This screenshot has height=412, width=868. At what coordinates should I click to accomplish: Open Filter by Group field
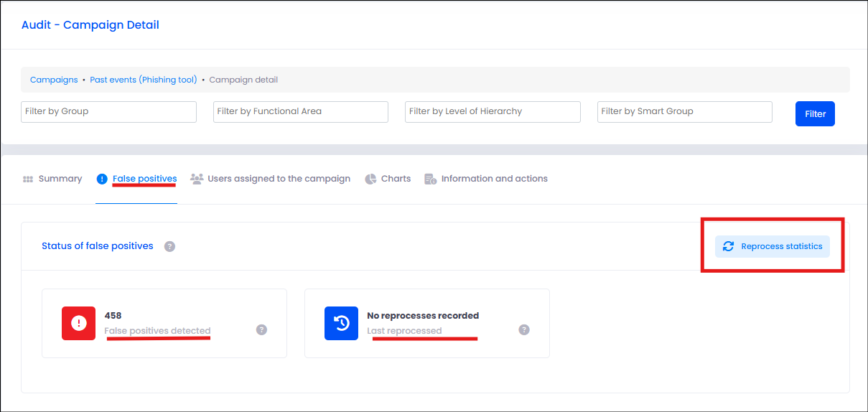pyautogui.click(x=109, y=111)
